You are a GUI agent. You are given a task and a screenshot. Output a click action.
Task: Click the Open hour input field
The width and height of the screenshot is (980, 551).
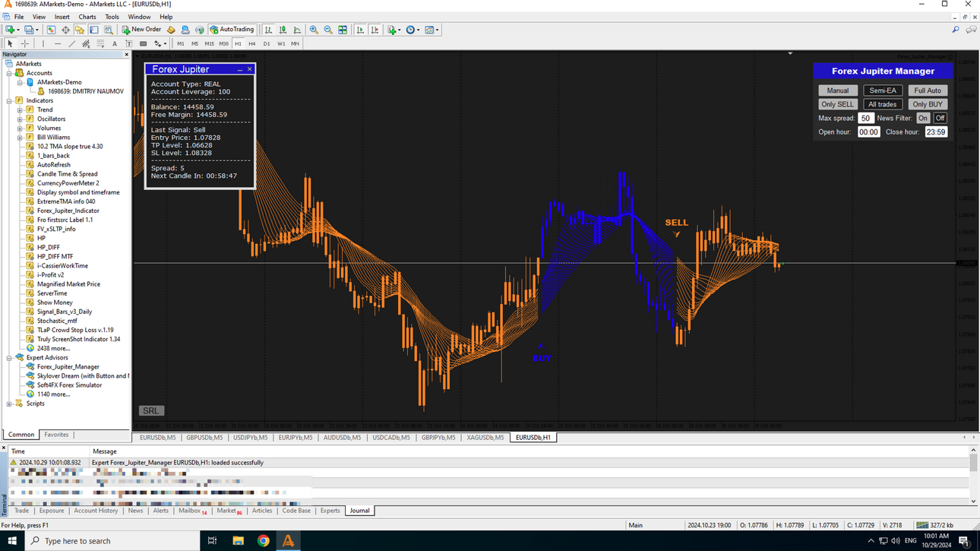click(x=868, y=131)
